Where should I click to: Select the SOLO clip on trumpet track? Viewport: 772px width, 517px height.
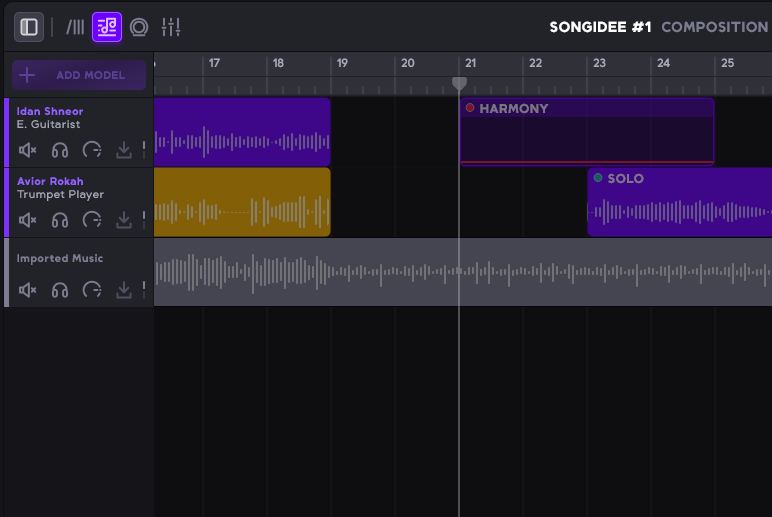[679, 202]
